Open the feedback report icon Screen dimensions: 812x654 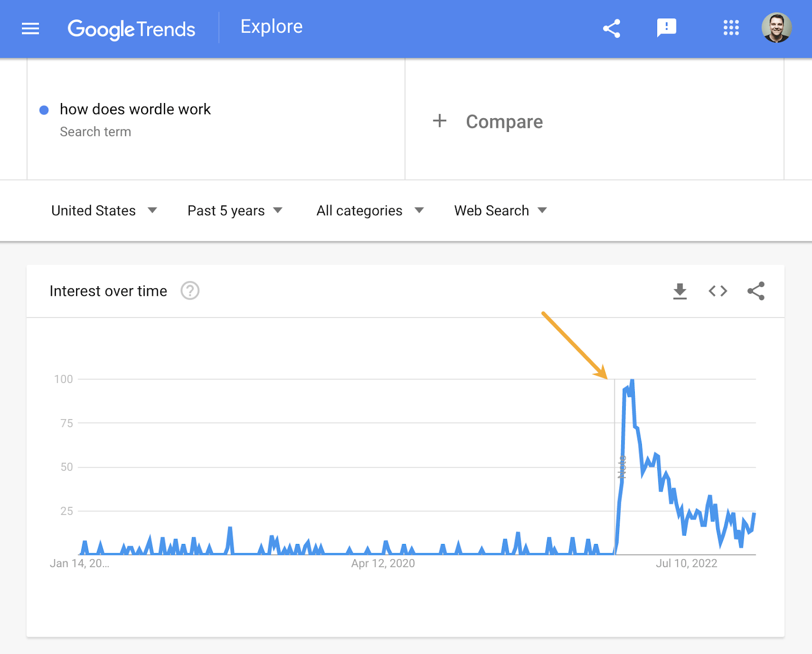(x=666, y=28)
